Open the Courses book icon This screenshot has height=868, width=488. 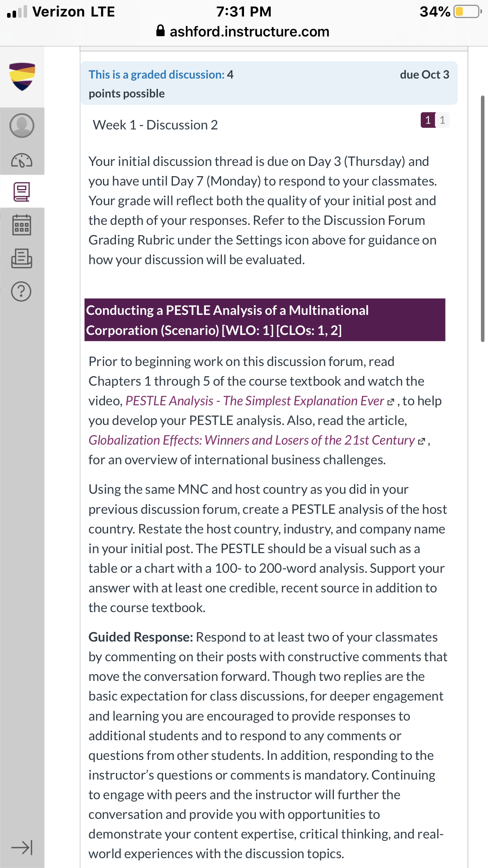pyautogui.click(x=22, y=192)
